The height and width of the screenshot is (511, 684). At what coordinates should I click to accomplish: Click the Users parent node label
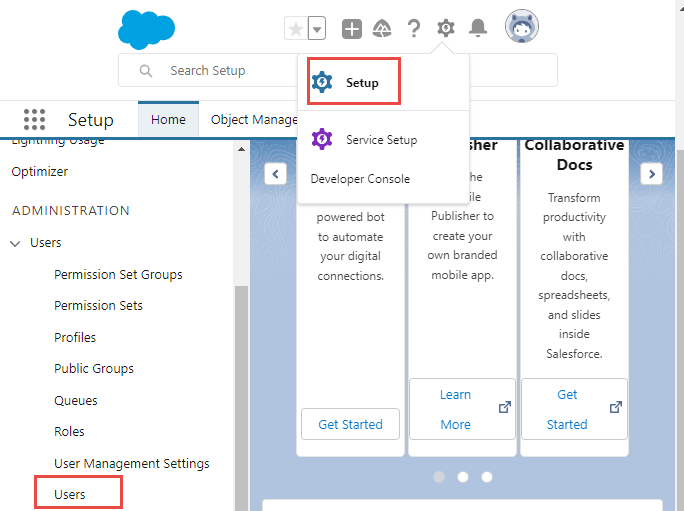(46, 243)
